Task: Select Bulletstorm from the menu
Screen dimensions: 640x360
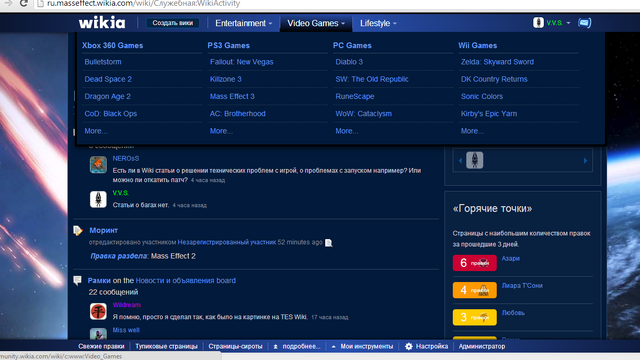Action: click(103, 62)
